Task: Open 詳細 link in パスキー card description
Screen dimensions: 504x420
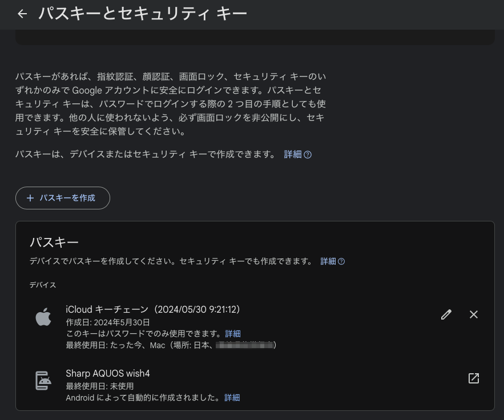Action: click(x=332, y=261)
